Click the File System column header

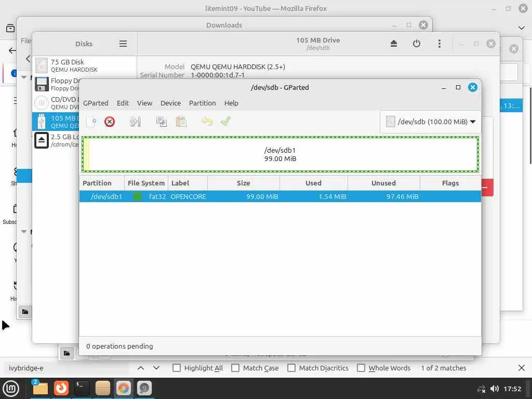point(146,183)
